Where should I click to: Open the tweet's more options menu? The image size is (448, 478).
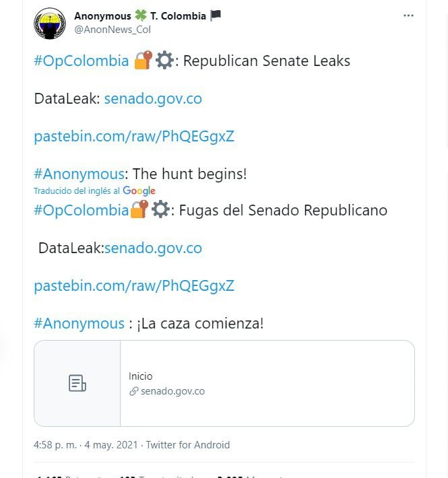pyautogui.click(x=408, y=15)
